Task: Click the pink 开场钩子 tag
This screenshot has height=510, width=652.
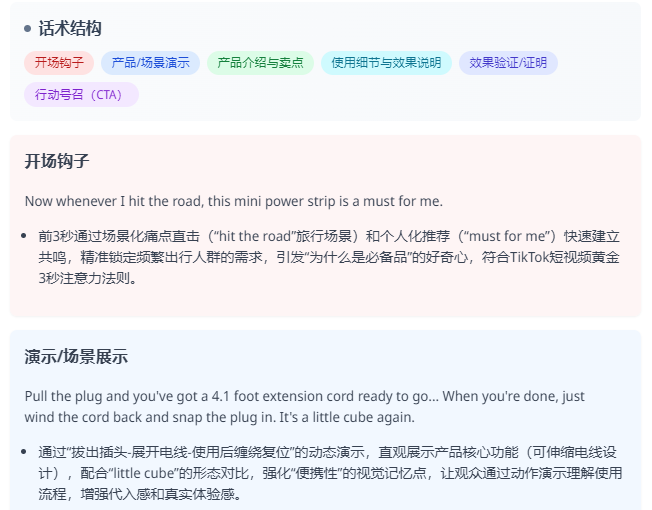Action: point(59,63)
